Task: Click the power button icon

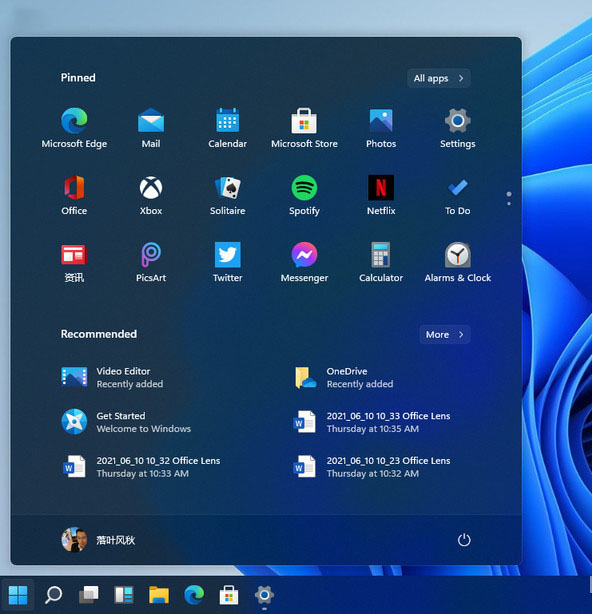Action: pyautogui.click(x=464, y=540)
